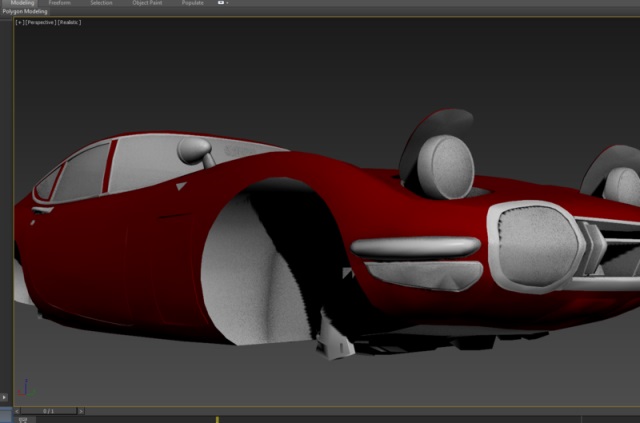
Task: Click the yellow marker on the track bar
Action: tap(217, 419)
